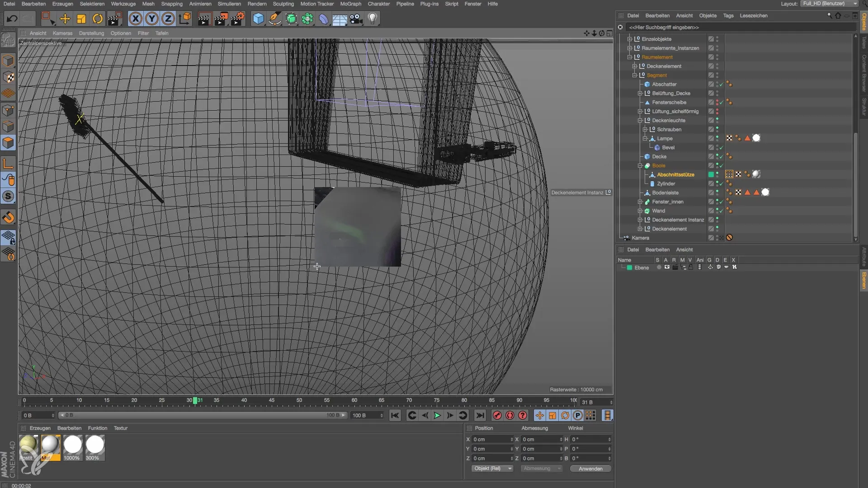Expand the Deckenelement node under Raumelement

(x=635, y=66)
